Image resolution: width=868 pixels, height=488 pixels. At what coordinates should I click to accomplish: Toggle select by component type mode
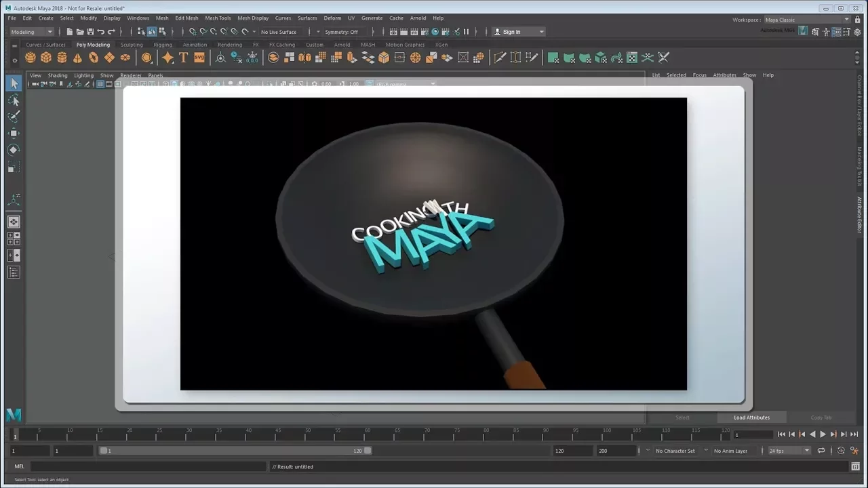tap(163, 32)
